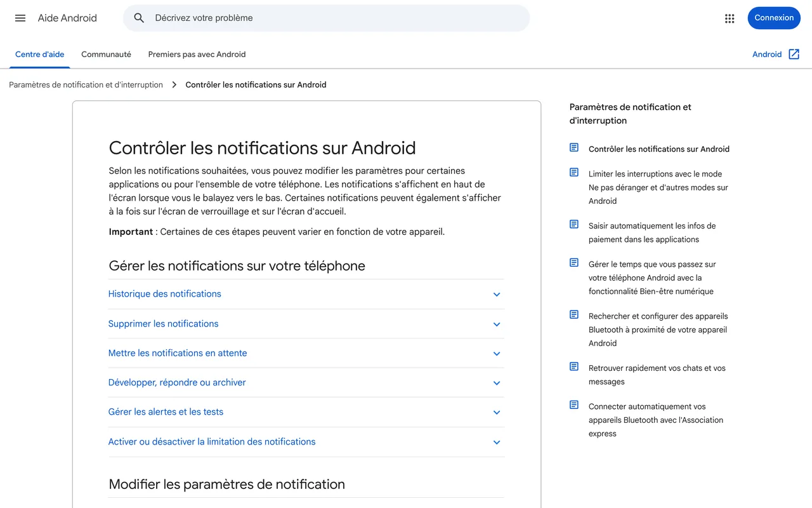Open Activer ou désactiver la limitation title
Screen dimensions: 812x508
pyautogui.click(x=212, y=442)
